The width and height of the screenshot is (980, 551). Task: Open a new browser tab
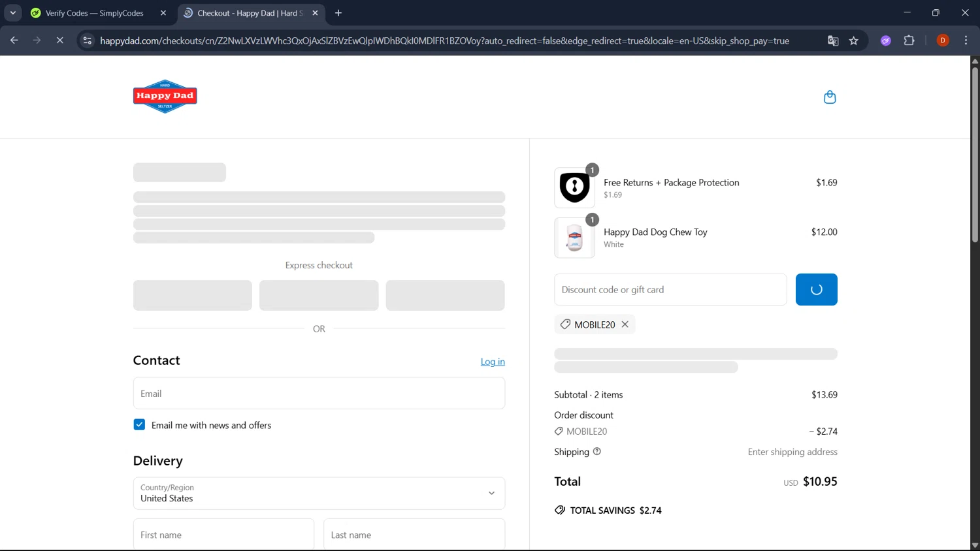point(338,13)
